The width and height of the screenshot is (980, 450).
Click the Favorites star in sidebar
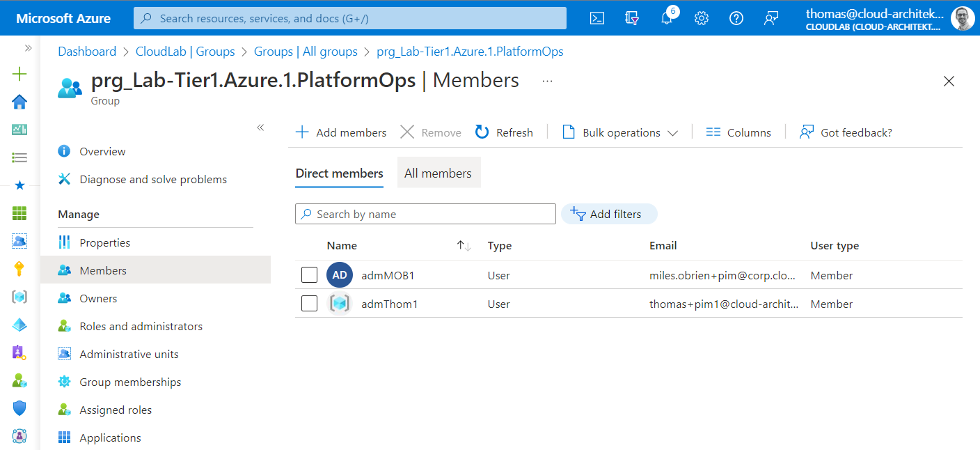(x=19, y=185)
